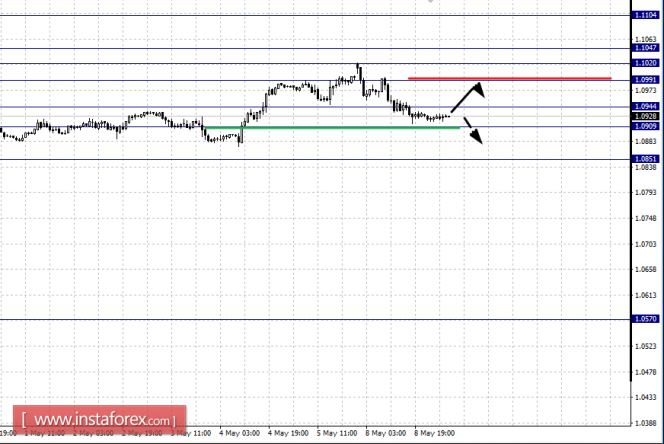Click the 1.1104 price level label
Viewport: 664px width, 444px height.
click(645, 15)
